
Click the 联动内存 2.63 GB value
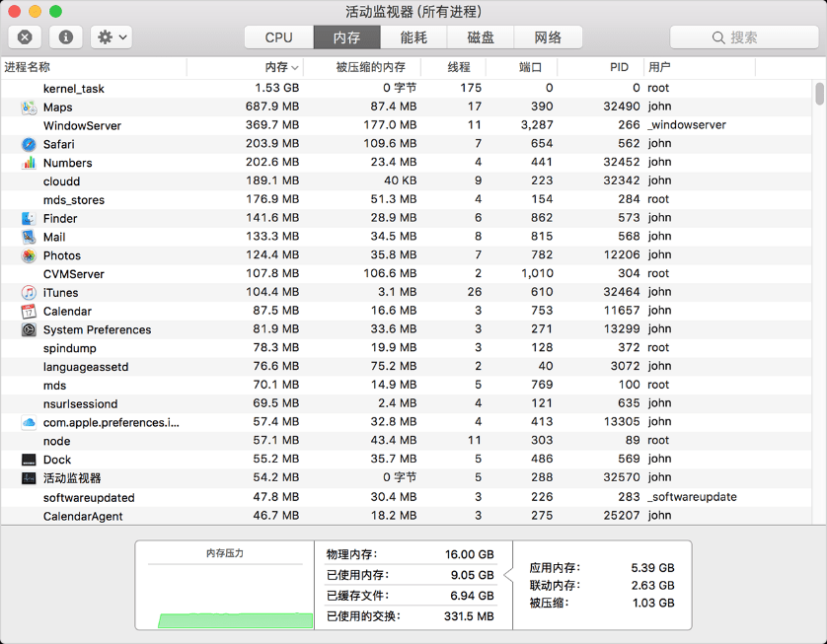point(653,585)
